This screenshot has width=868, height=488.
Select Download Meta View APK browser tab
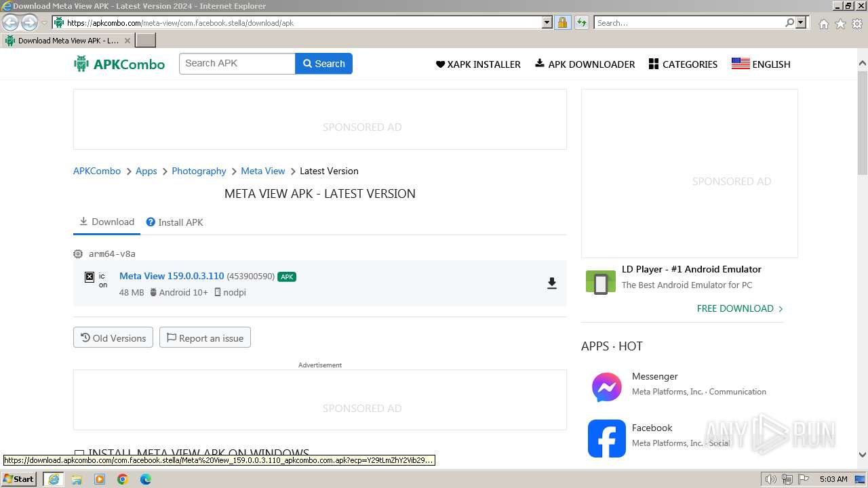click(68, 41)
